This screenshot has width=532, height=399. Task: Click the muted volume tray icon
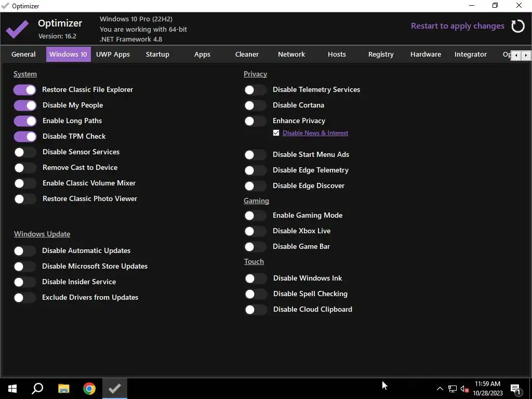464,389
